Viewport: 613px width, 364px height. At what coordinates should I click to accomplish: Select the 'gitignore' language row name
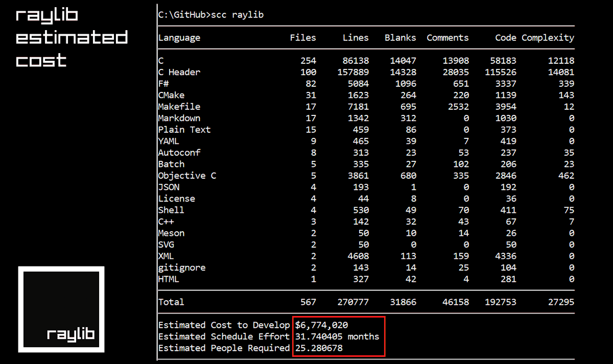(x=182, y=268)
